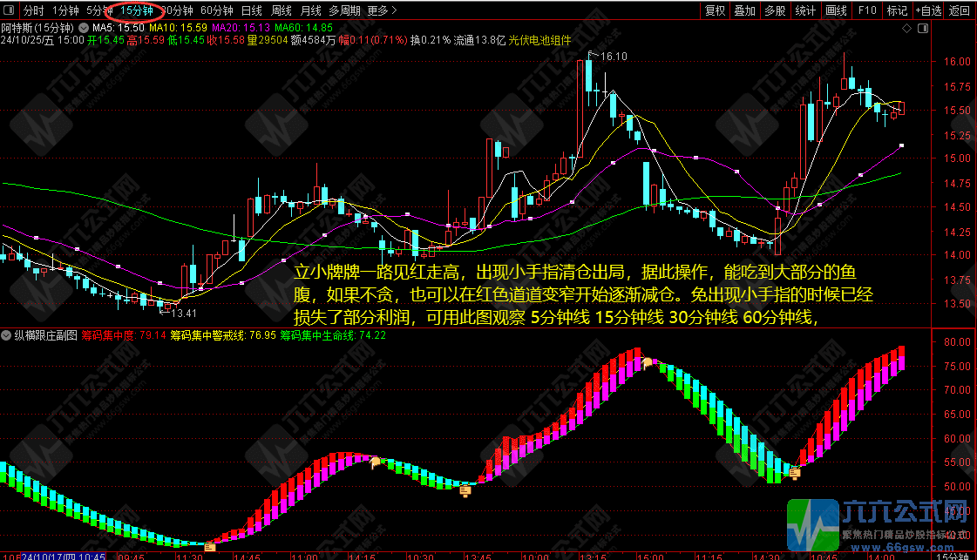
Task: Click the 24/10/17 date cursor label
Action: [63, 557]
